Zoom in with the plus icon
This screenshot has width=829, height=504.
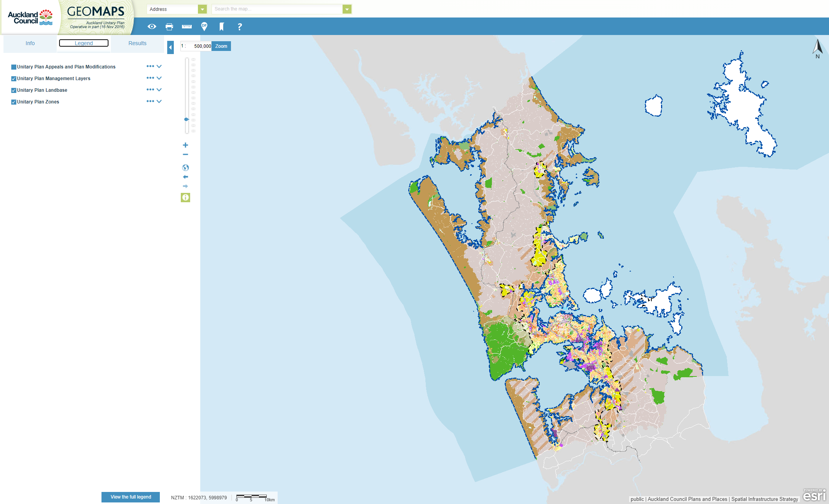tap(185, 145)
